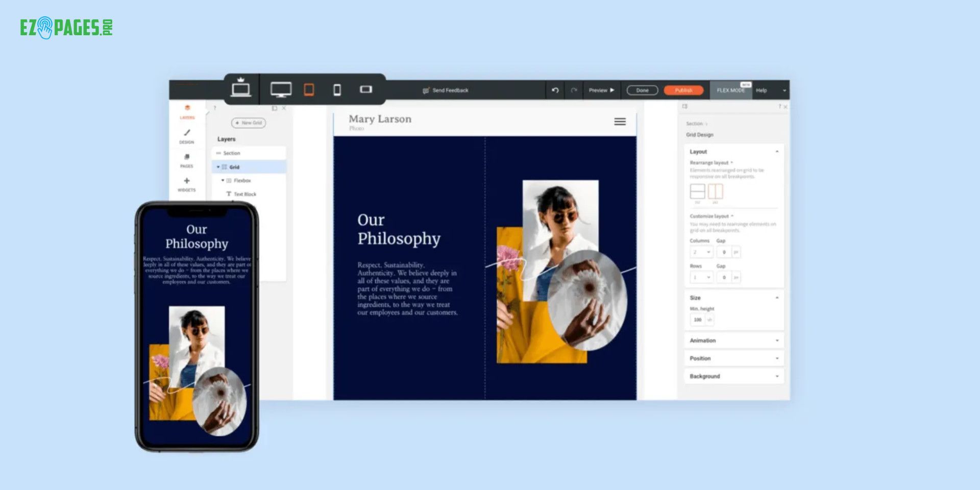This screenshot has height=490, width=980.
Task: Switch to mobile portrait phone view
Action: tap(337, 90)
